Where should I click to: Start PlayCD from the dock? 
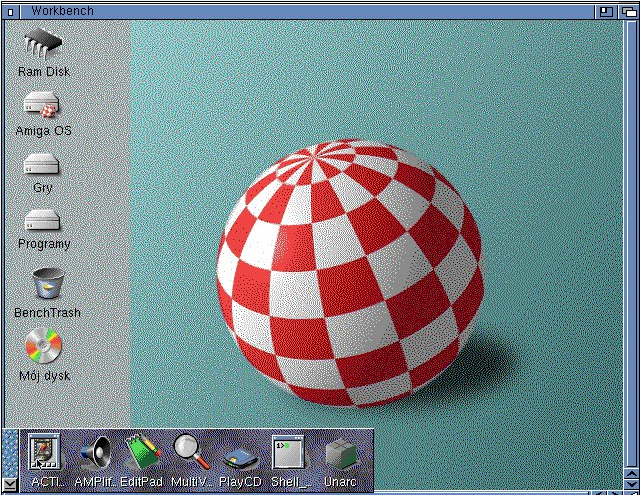(240, 459)
